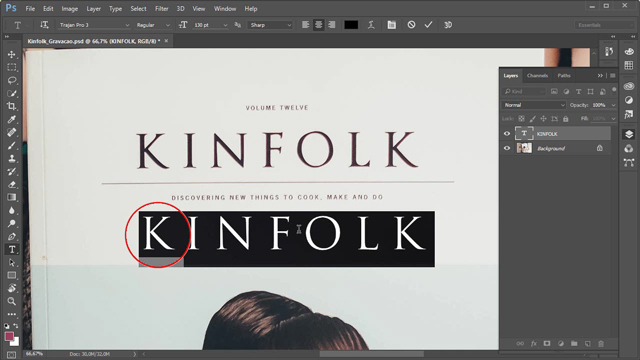Screen dimensions: 640x360
Task: Open the Filter menu
Action: [x=162, y=9]
